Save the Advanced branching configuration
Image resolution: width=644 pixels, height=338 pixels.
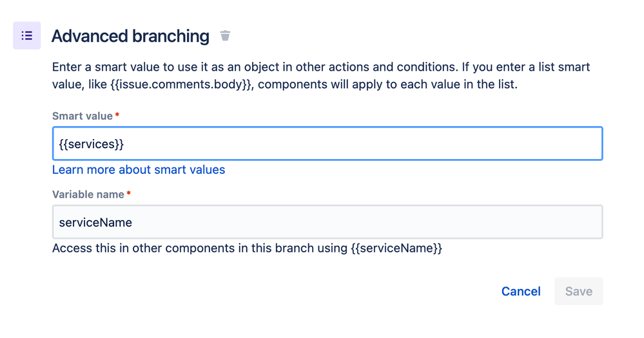[x=579, y=291]
